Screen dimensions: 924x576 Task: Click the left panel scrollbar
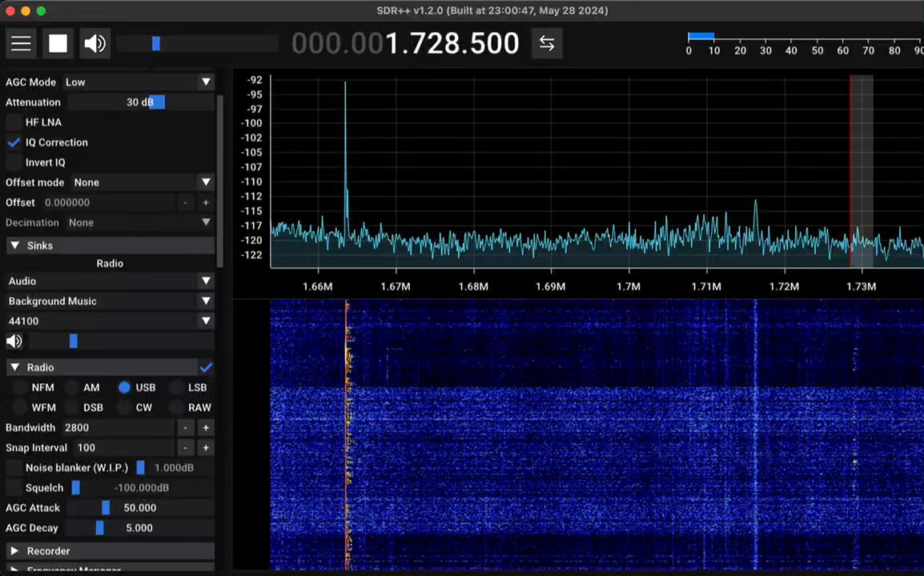coord(220,180)
